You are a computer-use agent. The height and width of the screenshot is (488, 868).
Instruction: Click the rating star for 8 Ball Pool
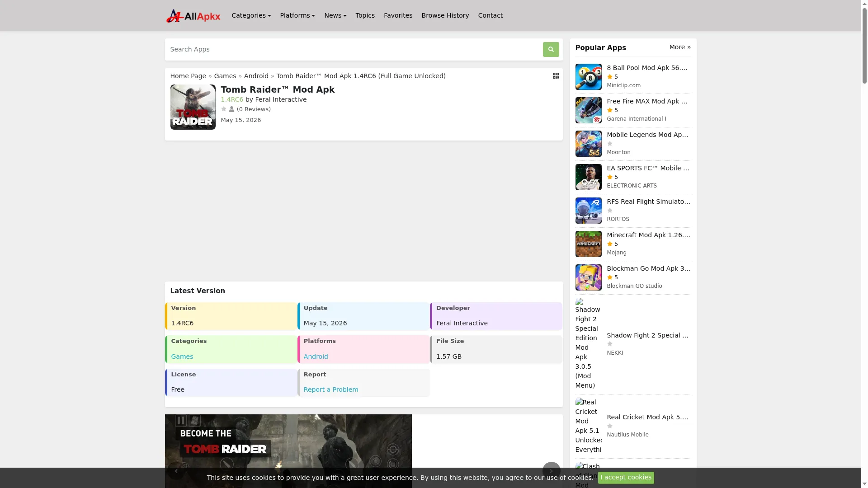coord(609,77)
